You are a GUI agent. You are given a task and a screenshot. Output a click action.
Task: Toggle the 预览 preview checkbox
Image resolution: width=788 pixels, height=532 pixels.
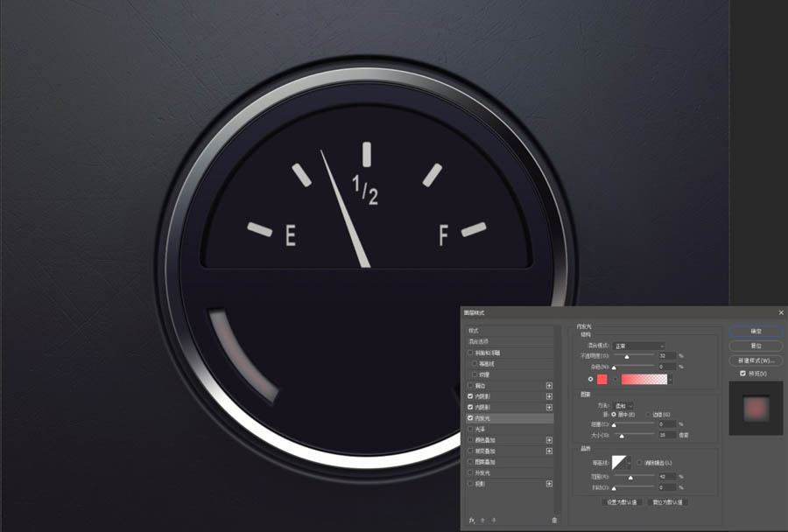coord(742,374)
